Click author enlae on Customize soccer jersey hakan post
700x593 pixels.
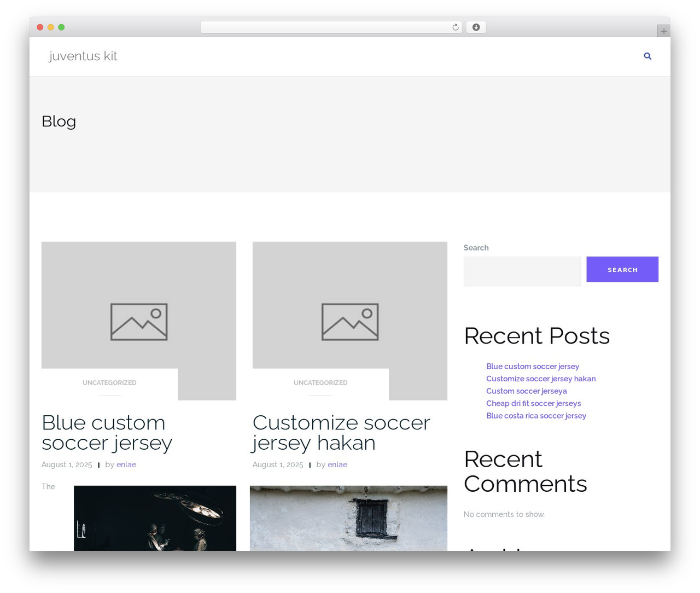pos(337,464)
